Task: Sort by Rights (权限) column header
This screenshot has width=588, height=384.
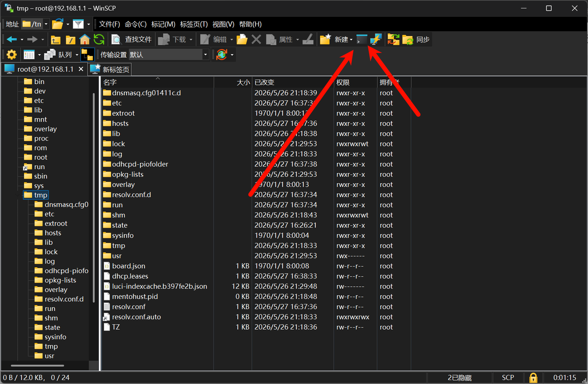Action: coord(356,82)
